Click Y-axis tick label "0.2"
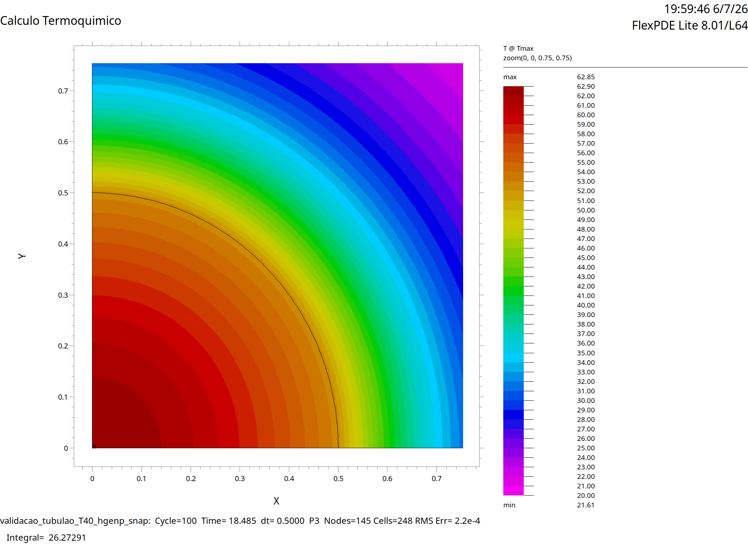Screen dimensions: 748x560 [x=63, y=346]
